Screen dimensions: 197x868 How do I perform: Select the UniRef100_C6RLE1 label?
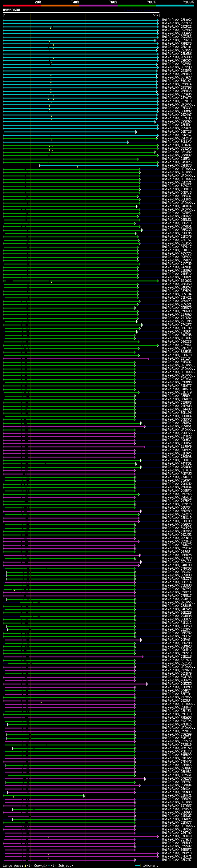point(177,220)
